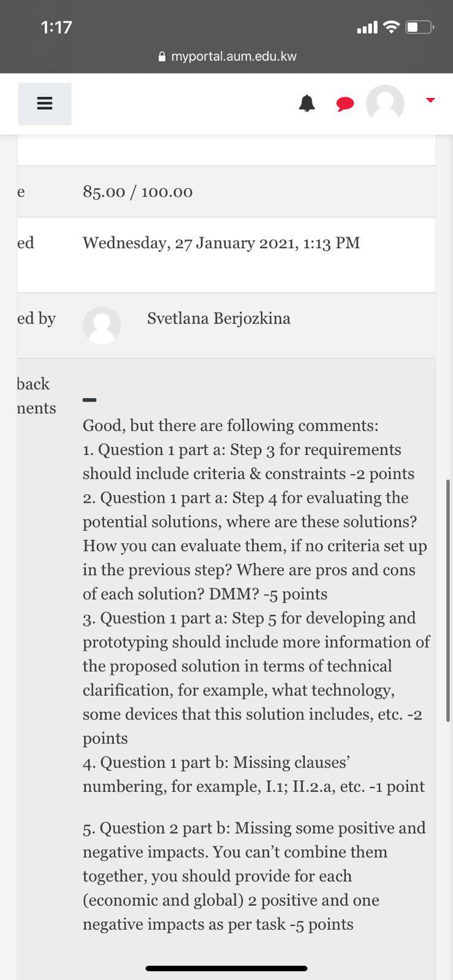The image size is (453, 980).
Task: Tap the myportal.aum.edu.kw address bar
Action: pyautogui.click(x=227, y=56)
